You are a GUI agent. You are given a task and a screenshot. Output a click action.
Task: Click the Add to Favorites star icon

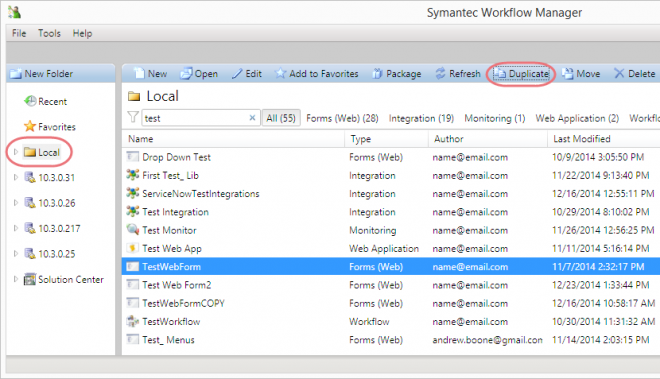click(x=280, y=73)
